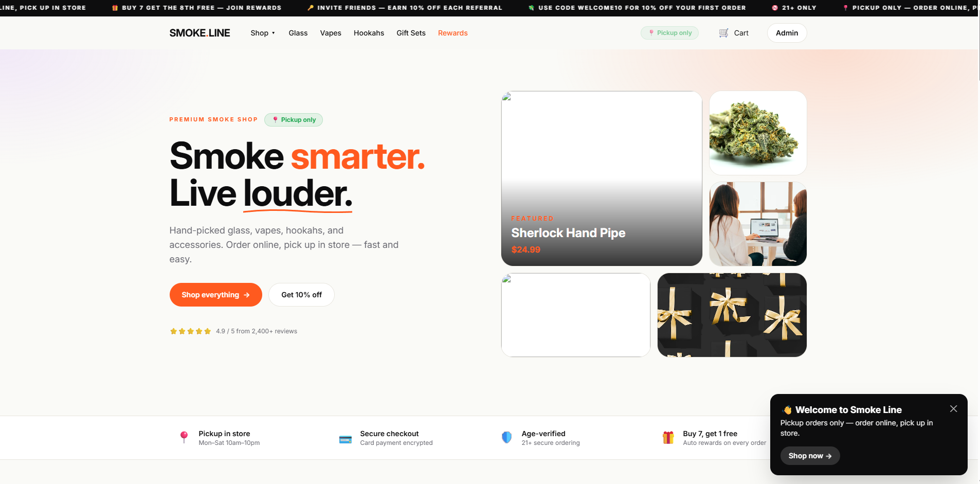The height and width of the screenshot is (484, 980).
Task: Click the shopping cart icon
Action: (723, 33)
